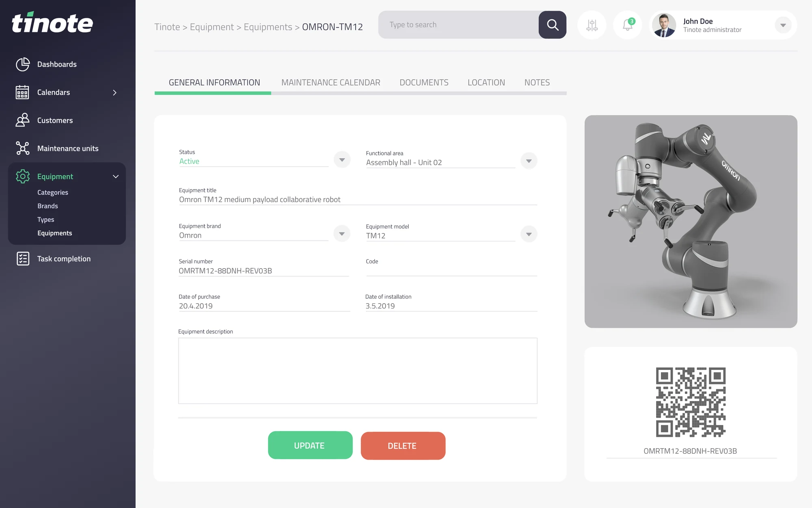Click the Status value Active

point(189,161)
